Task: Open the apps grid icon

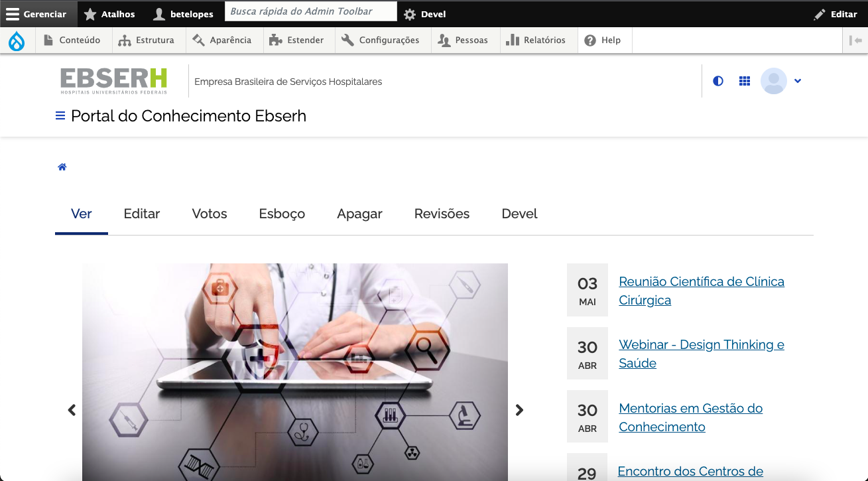Action: [x=745, y=81]
